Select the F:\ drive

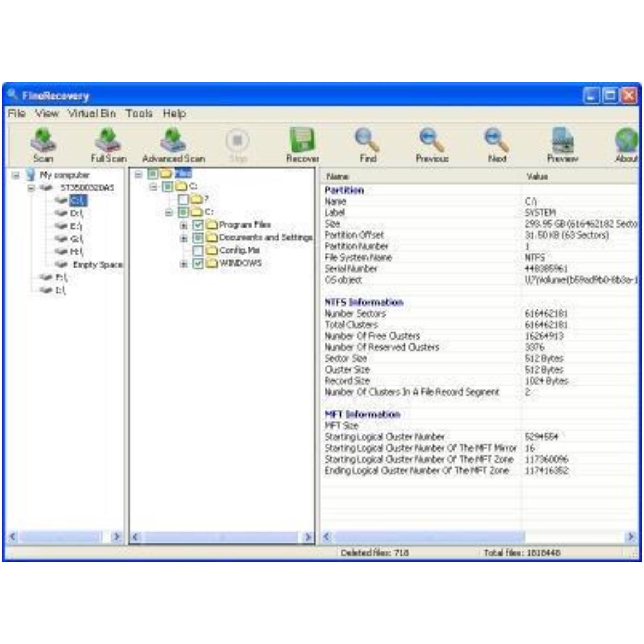[x=61, y=277]
